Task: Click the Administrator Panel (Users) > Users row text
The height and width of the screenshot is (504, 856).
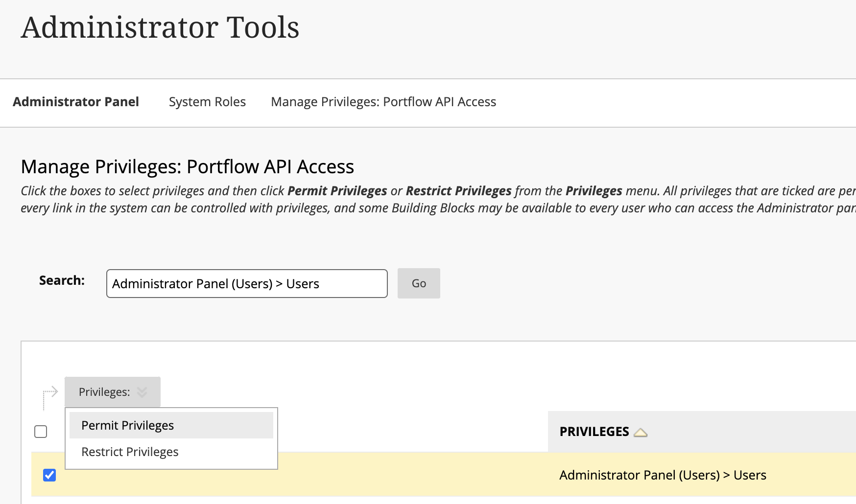Action: click(663, 475)
